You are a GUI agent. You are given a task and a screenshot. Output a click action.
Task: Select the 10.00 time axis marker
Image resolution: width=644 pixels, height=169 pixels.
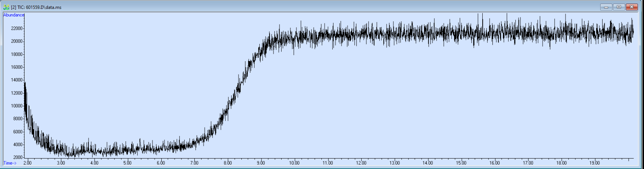click(x=294, y=163)
